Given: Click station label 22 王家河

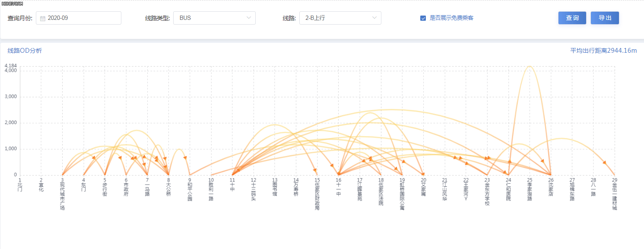Looking at the screenshot, I should [x=466, y=189].
